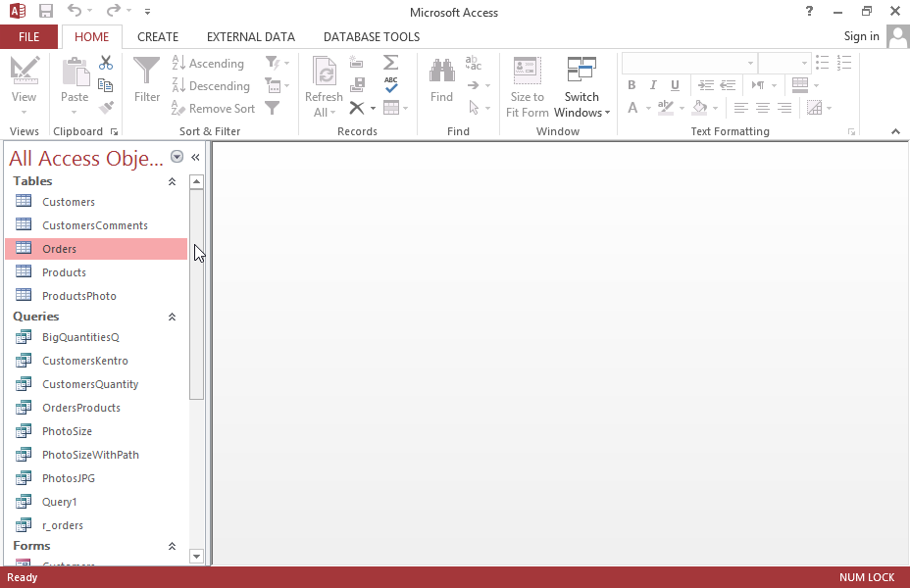The height and width of the screenshot is (588, 910).
Task: Sort records Ascending
Action: (x=208, y=63)
